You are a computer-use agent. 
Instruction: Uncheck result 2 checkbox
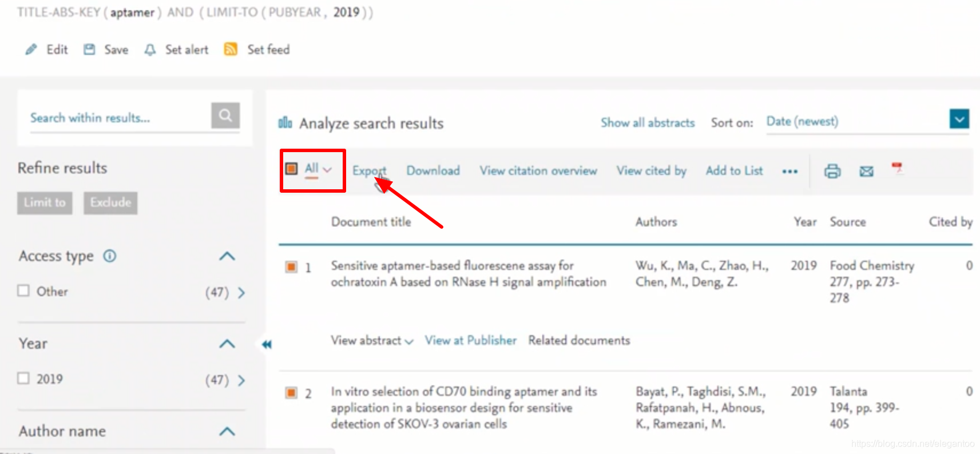tap(291, 393)
